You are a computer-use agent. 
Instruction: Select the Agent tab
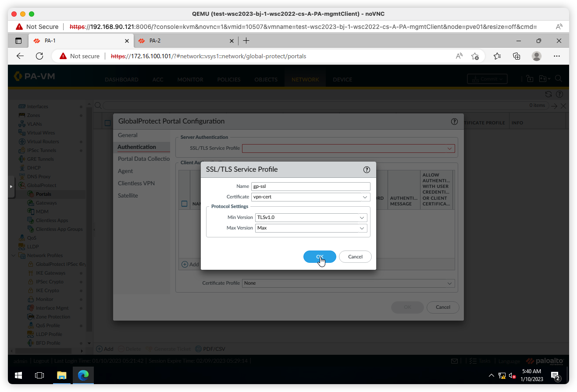pyautogui.click(x=125, y=171)
